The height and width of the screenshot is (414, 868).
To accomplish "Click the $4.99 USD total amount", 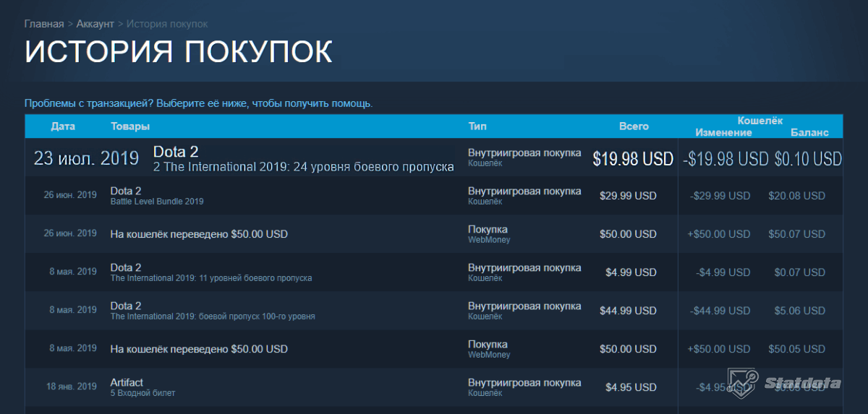I will click(x=631, y=272).
